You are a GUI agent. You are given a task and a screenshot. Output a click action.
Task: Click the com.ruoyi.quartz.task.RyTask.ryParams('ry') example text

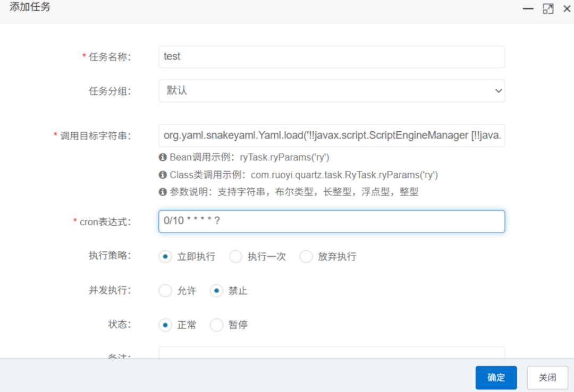point(344,175)
